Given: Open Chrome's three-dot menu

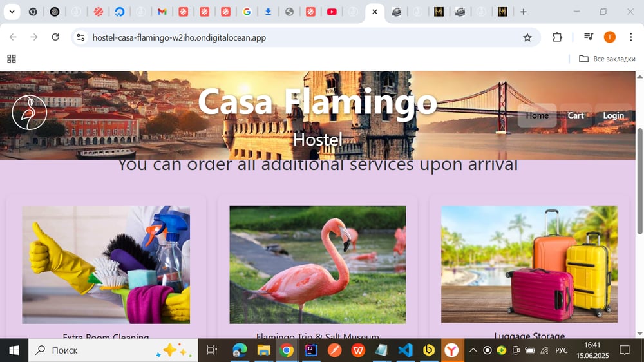Looking at the screenshot, I should coord(631,37).
